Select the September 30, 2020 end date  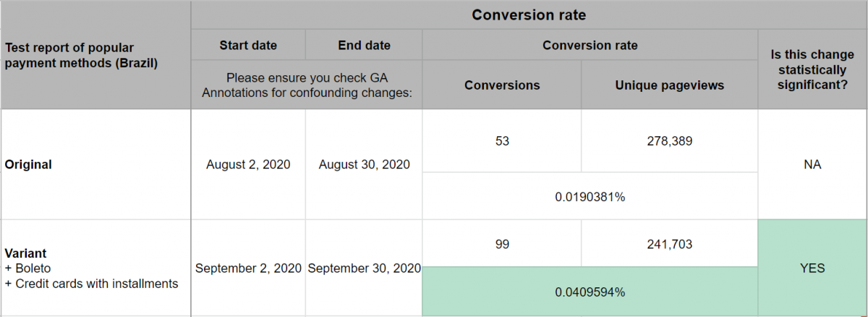click(364, 268)
